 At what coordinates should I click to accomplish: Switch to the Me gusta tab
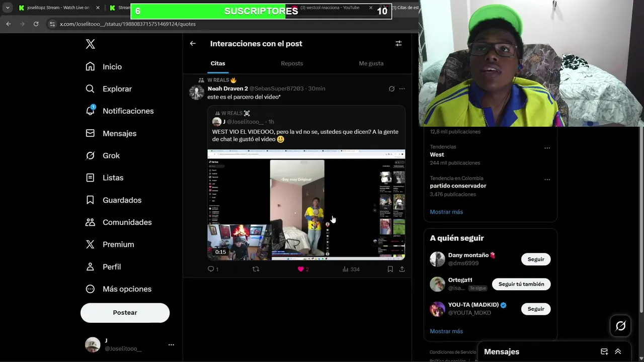[x=371, y=63]
